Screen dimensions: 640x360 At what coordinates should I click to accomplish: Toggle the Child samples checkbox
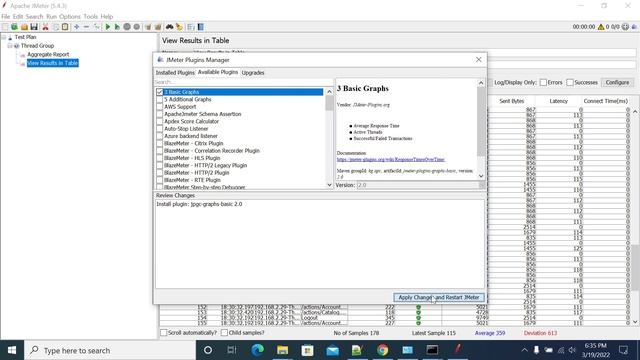click(224, 333)
